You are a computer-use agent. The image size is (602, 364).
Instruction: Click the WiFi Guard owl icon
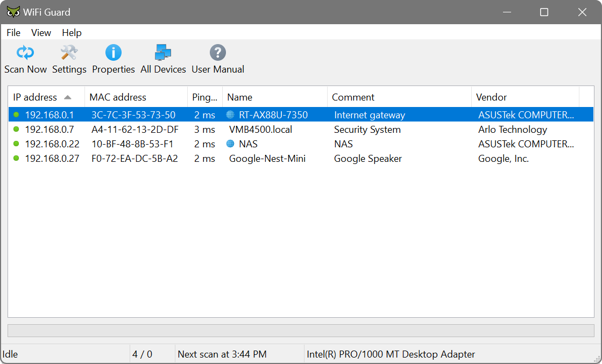coord(13,12)
